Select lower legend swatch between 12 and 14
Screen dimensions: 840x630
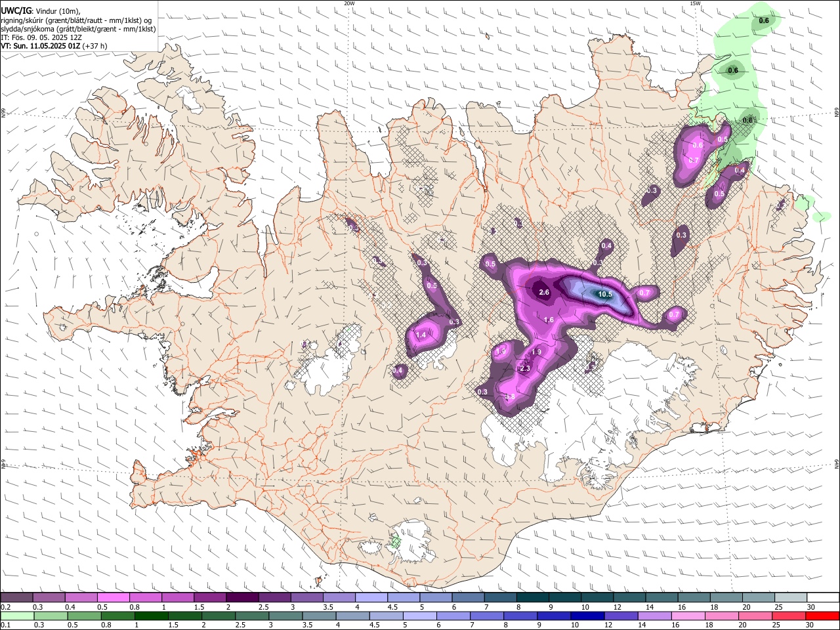[621, 616]
